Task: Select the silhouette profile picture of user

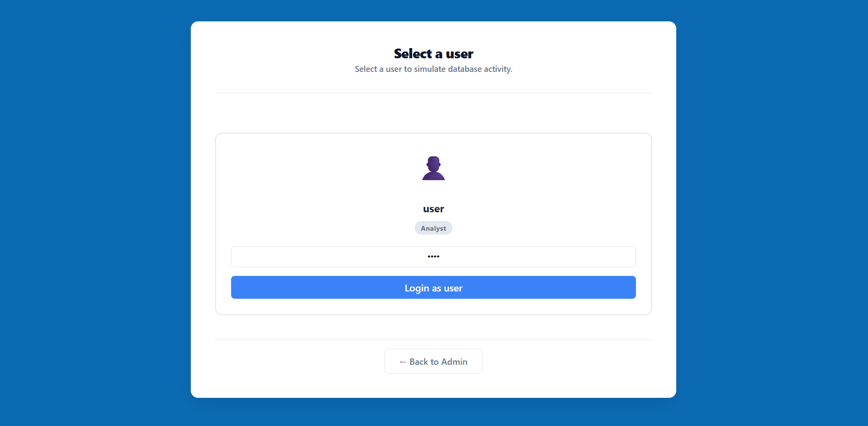Action: click(x=434, y=168)
